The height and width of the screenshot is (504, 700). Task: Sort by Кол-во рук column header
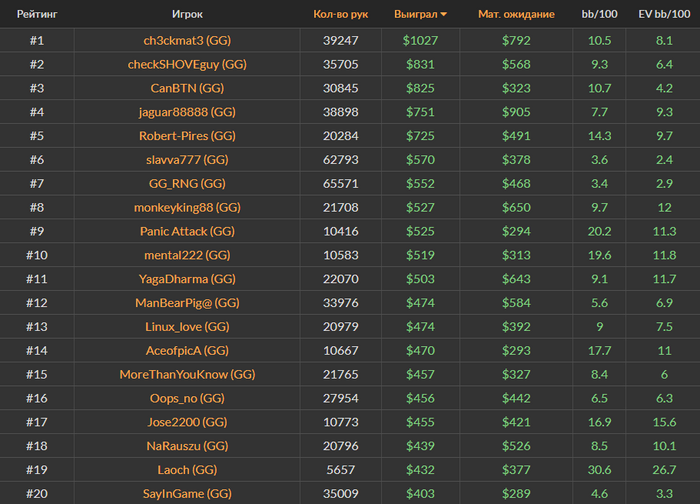(x=341, y=15)
